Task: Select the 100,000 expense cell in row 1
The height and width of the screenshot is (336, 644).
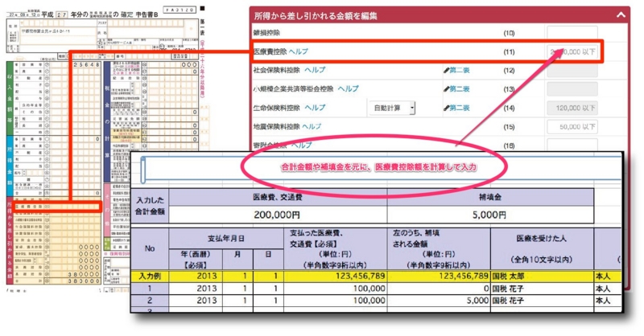Action: pyautogui.click(x=335, y=289)
